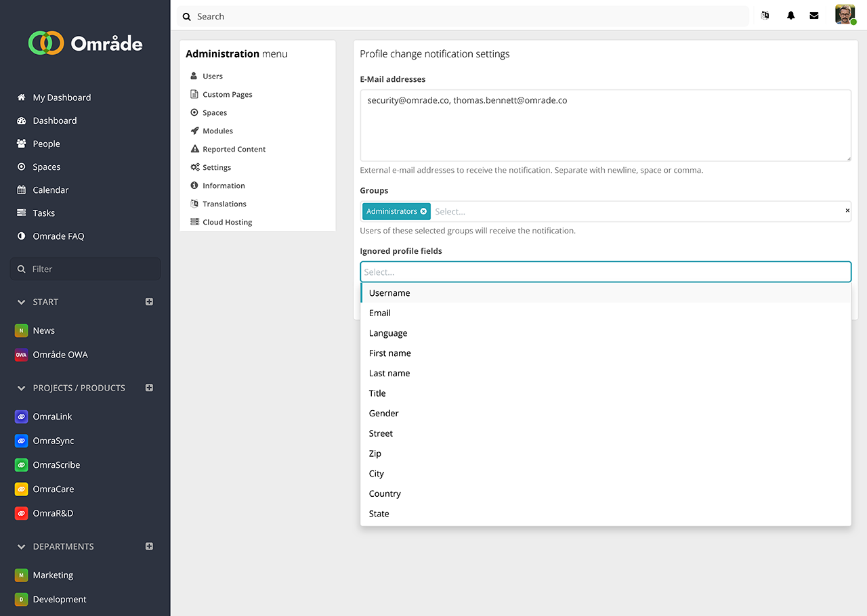
Task: Open the notifications bell icon
Action: pyautogui.click(x=790, y=16)
